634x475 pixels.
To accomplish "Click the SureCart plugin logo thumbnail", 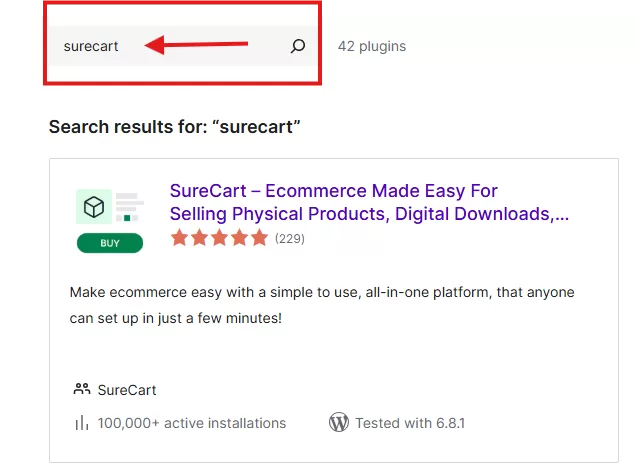I will pos(110,208).
